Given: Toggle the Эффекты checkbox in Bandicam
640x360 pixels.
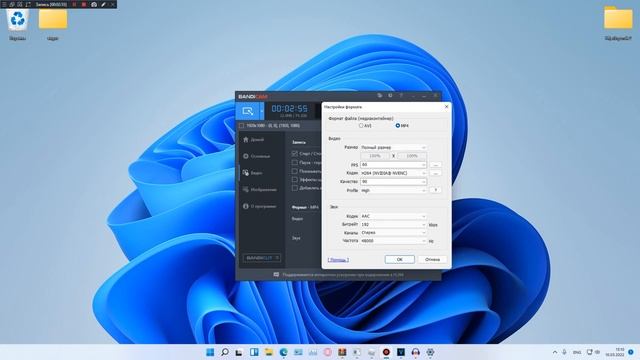Looking at the screenshot, I should pos(295,180).
